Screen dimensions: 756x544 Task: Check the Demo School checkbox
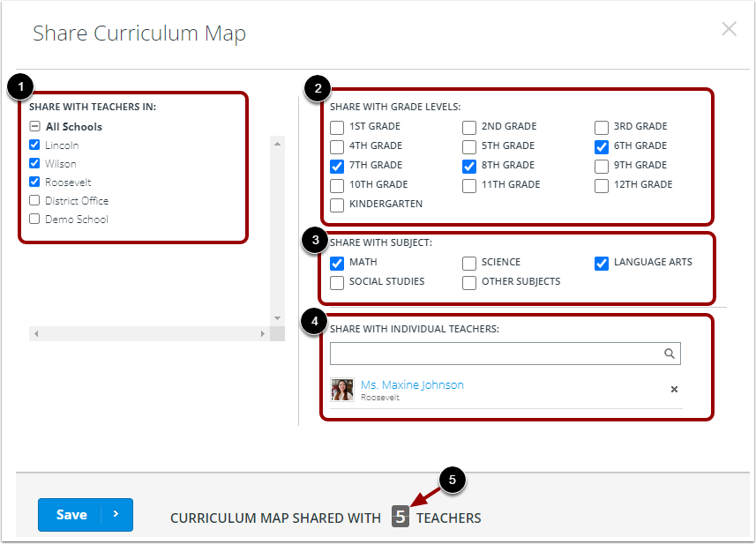[x=34, y=219]
